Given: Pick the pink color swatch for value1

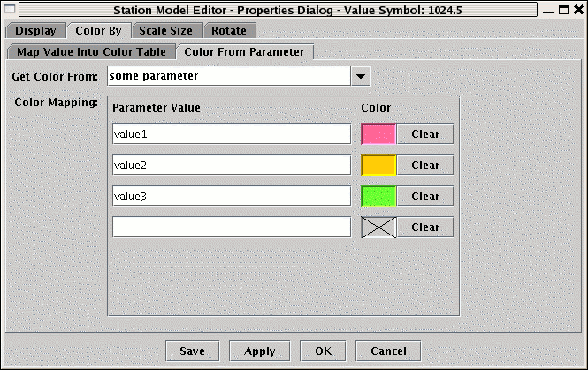Looking at the screenshot, I should point(378,135).
